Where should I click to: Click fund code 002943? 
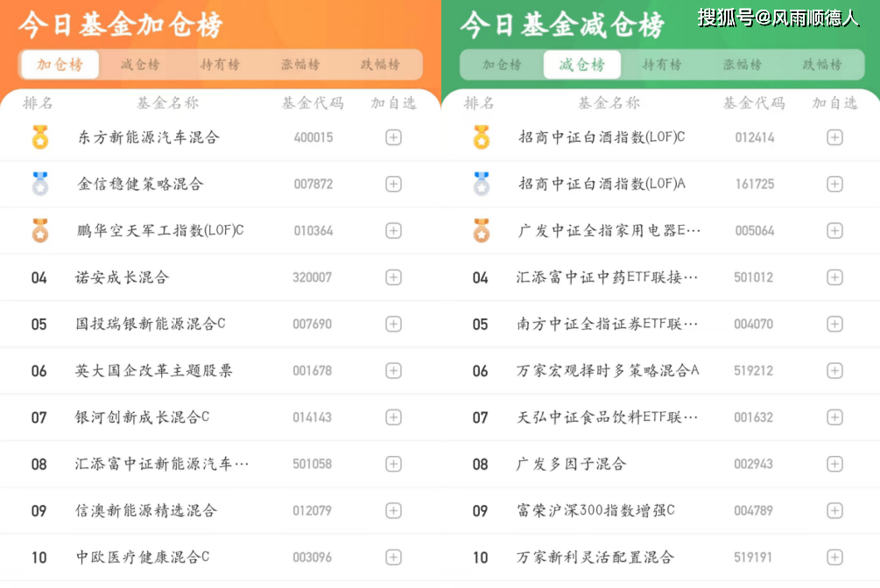click(x=754, y=464)
